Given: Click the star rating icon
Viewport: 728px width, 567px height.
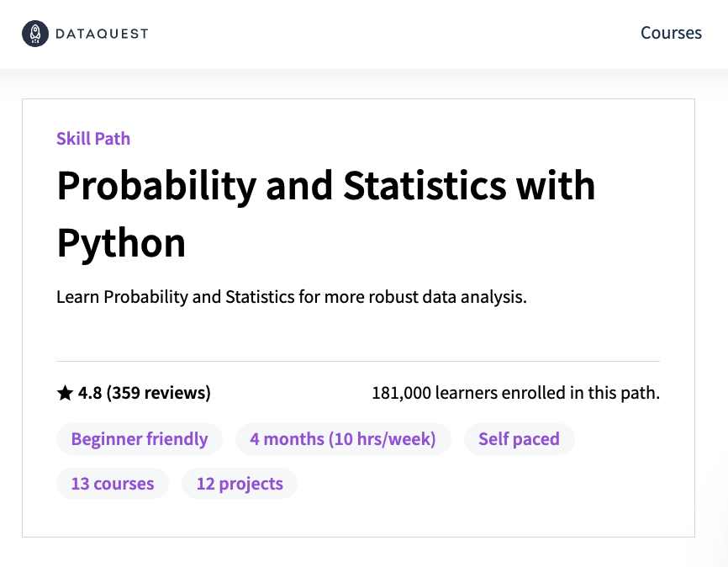Looking at the screenshot, I should pos(65,393).
